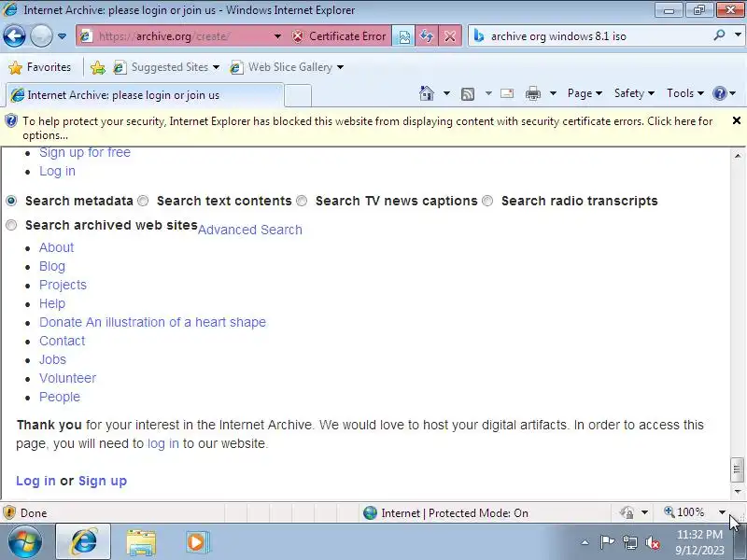Click the status bar security warning icon

coord(9,512)
